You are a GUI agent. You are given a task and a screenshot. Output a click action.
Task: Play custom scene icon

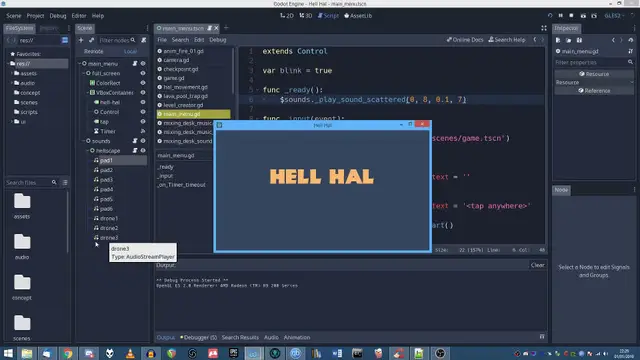[x=594, y=16]
